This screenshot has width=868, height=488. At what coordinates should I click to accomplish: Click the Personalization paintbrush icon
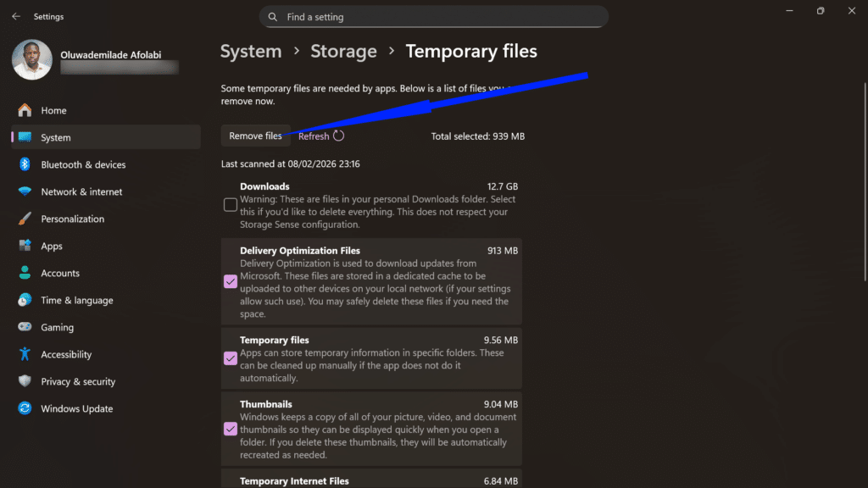[25, 219]
